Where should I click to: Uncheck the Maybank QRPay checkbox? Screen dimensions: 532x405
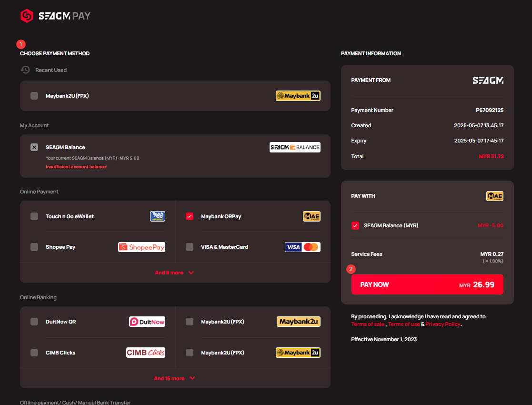pyautogui.click(x=190, y=216)
